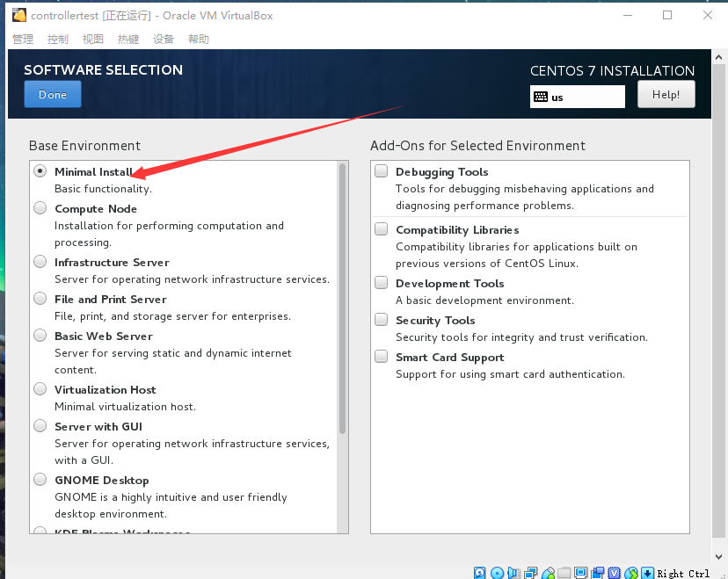Click the display settings status icon
Screen dimensions: 728x579
581,573
